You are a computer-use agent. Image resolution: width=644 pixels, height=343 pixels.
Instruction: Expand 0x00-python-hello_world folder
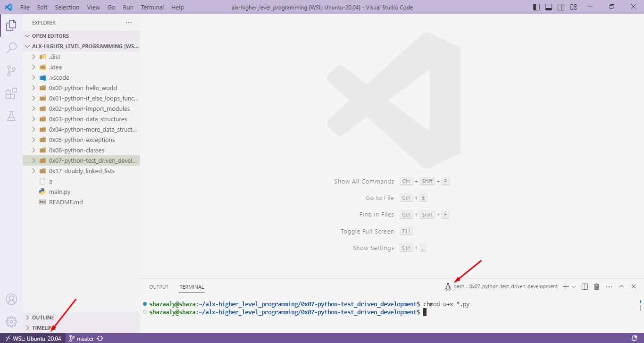pos(81,88)
